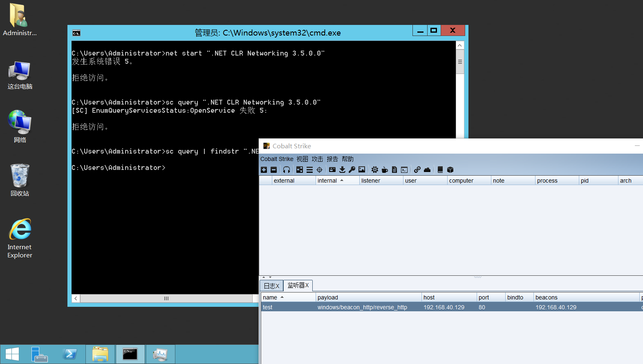
Task: Open the 视图 menu
Action: [x=302, y=159]
